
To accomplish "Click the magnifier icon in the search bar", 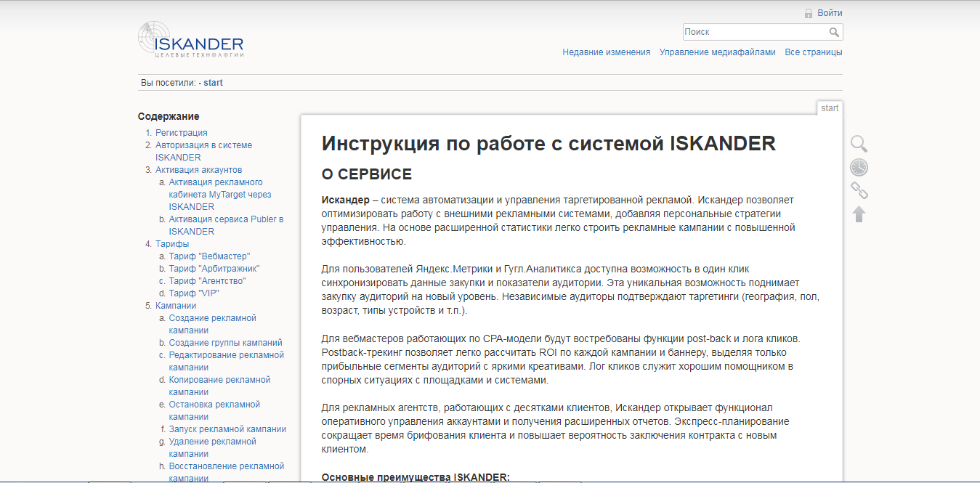I will 834,32.
